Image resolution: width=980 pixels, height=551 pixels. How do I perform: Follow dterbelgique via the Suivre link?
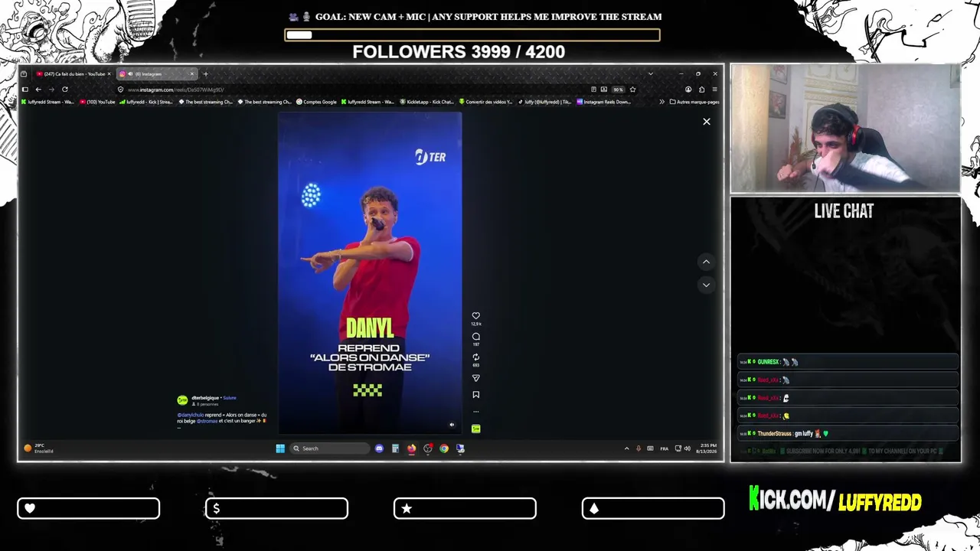(x=230, y=398)
